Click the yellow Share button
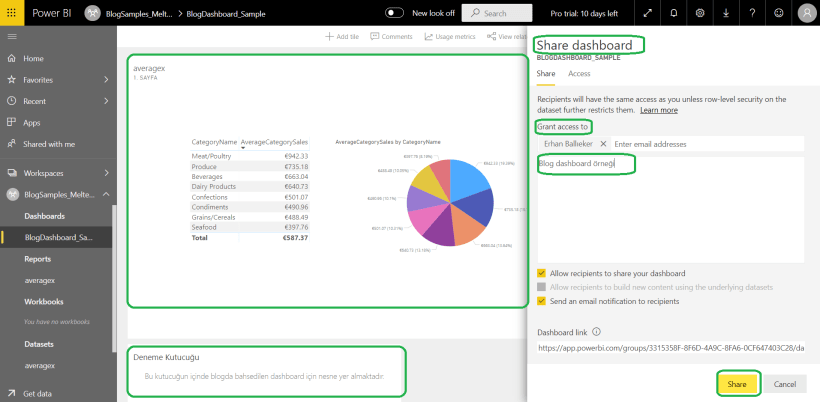The width and height of the screenshot is (820, 402). click(737, 384)
